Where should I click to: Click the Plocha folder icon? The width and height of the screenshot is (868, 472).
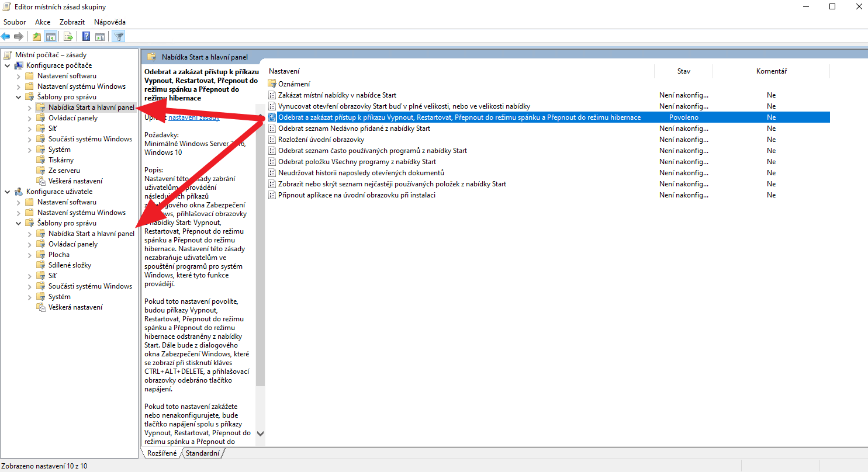click(41, 255)
